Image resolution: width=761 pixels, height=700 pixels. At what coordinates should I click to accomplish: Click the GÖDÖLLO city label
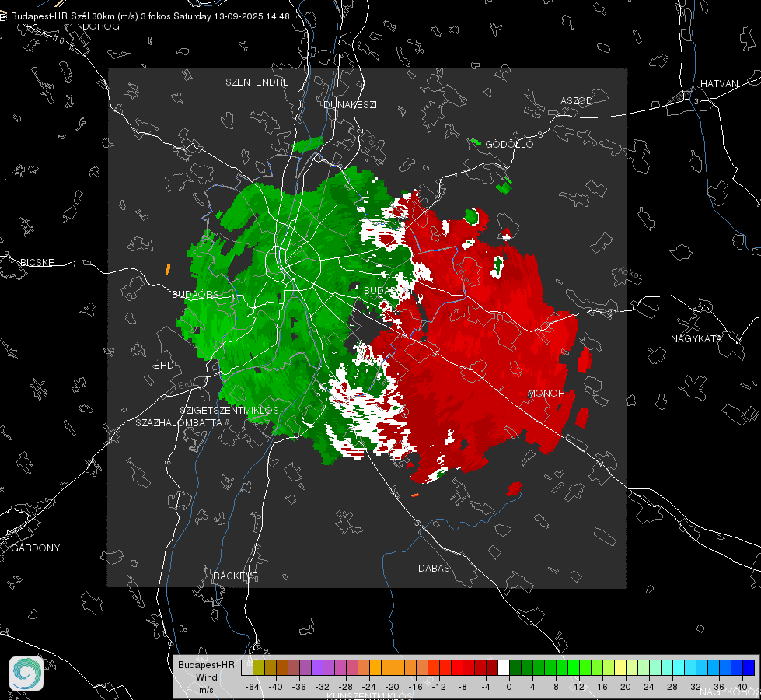pos(509,144)
